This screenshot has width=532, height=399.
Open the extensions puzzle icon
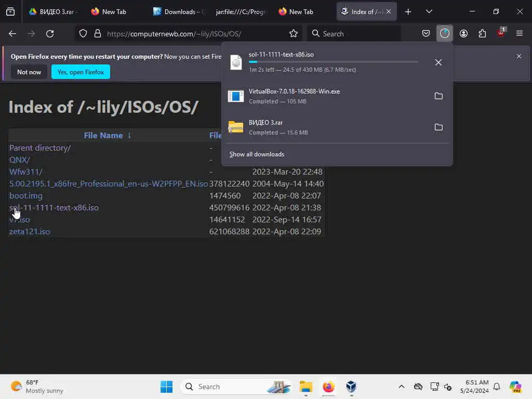click(x=482, y=34)
